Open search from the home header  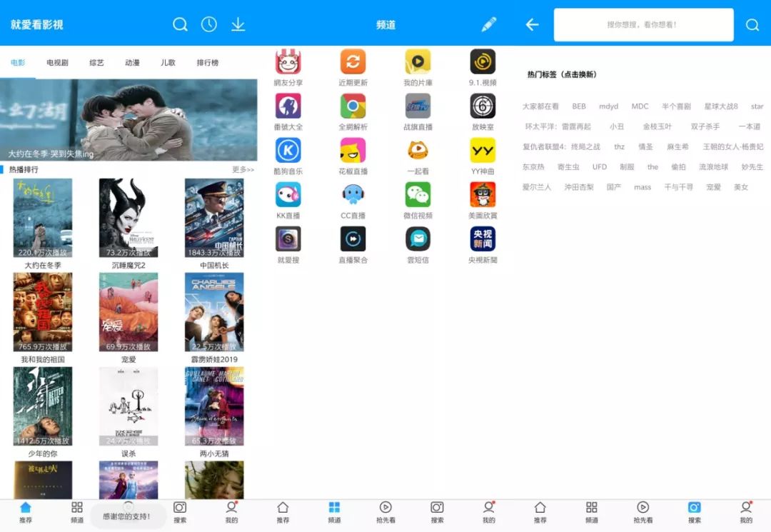[180, 24]
